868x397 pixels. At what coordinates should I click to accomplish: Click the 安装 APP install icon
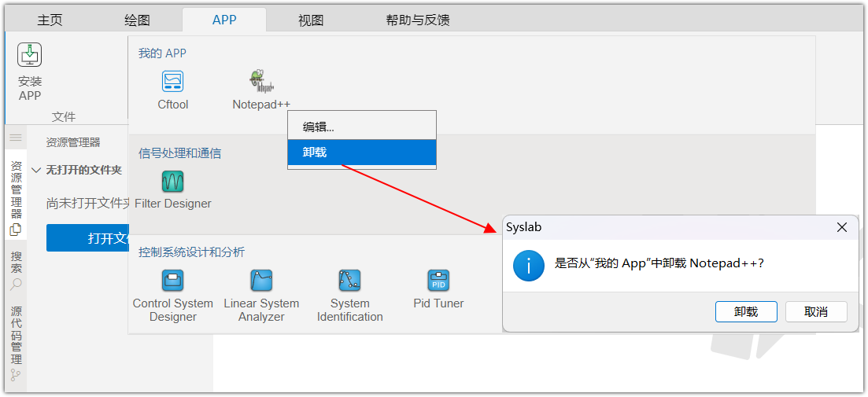pos(30,55)
